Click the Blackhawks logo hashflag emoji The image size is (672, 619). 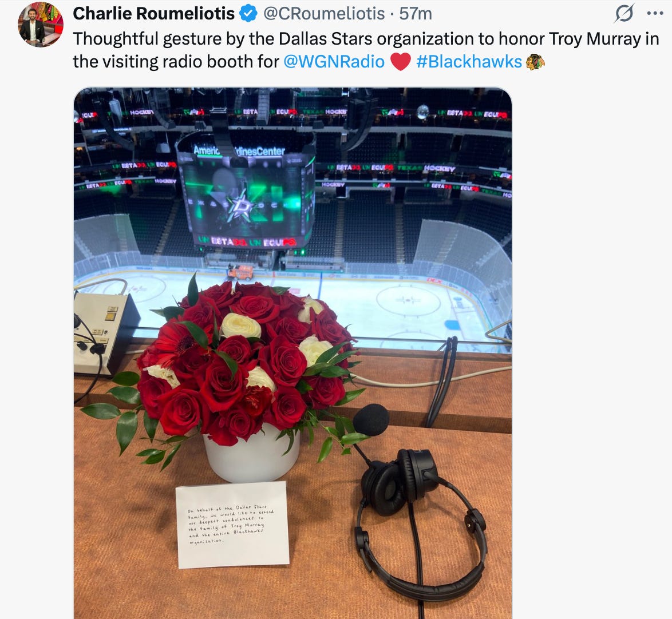(535, 62)
